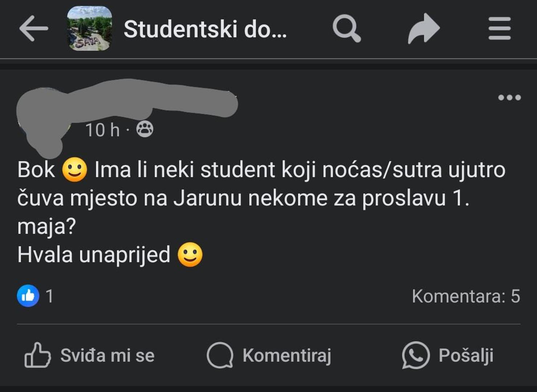Tap the WhatsApp send icon
Viewport: 537px width, 392px height.
click(x=415, y=355)
